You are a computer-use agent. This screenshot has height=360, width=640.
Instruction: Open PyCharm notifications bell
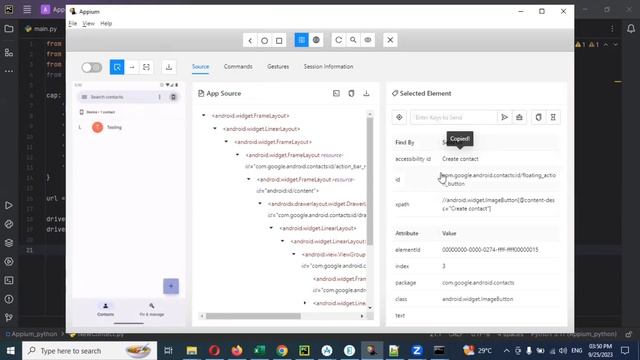click(x=631, y=29)
